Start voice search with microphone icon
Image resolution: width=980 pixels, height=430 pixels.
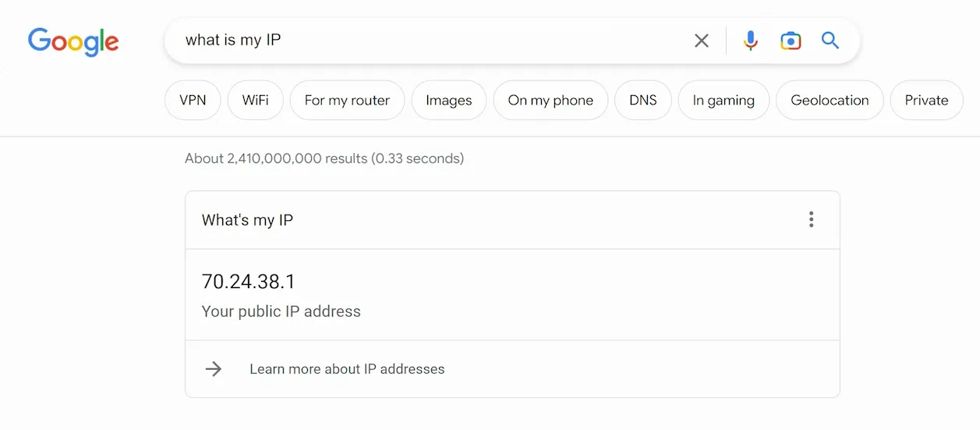click(x=751, y=41)
